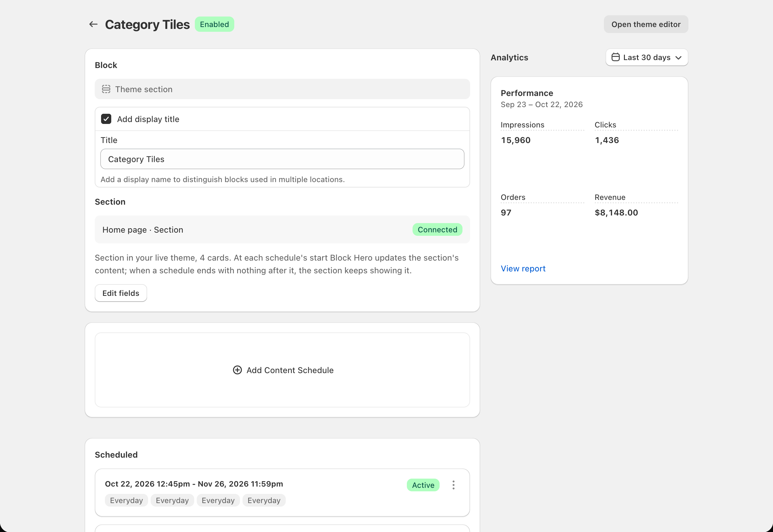
Task: Click the Edit fields button
Action: [121, 293]
